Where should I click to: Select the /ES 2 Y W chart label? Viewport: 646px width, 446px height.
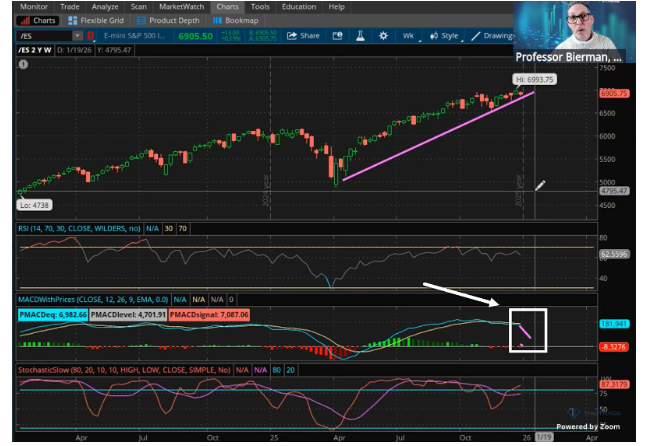coord(35,50)
